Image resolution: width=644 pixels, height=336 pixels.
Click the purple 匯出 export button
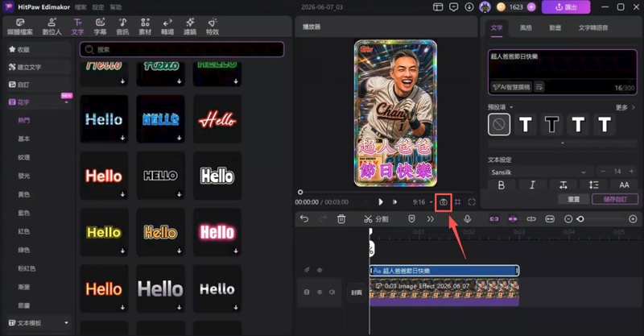coord(566,7)
